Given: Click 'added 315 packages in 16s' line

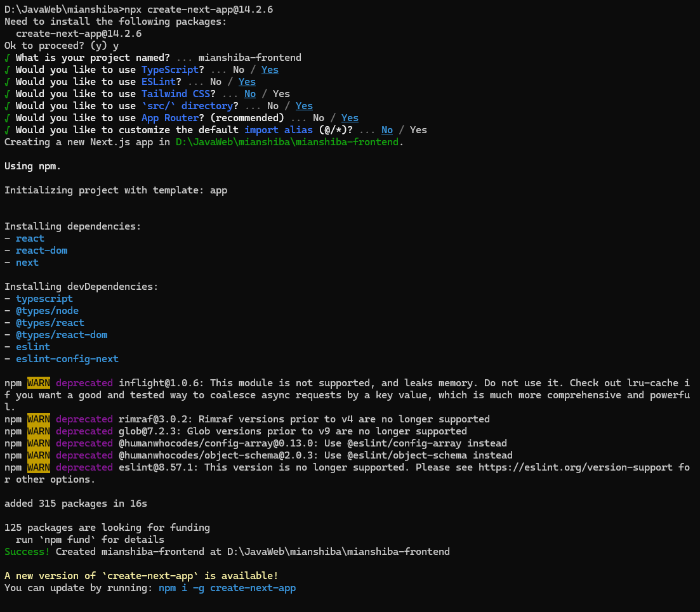Looking at the screenshot, I should (76, 503).
